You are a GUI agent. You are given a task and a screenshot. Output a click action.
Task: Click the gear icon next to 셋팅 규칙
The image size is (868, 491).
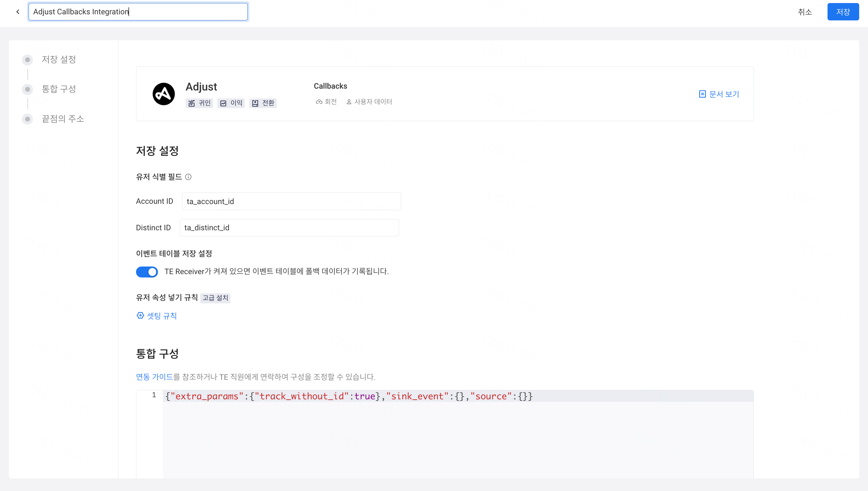(140, 315)
